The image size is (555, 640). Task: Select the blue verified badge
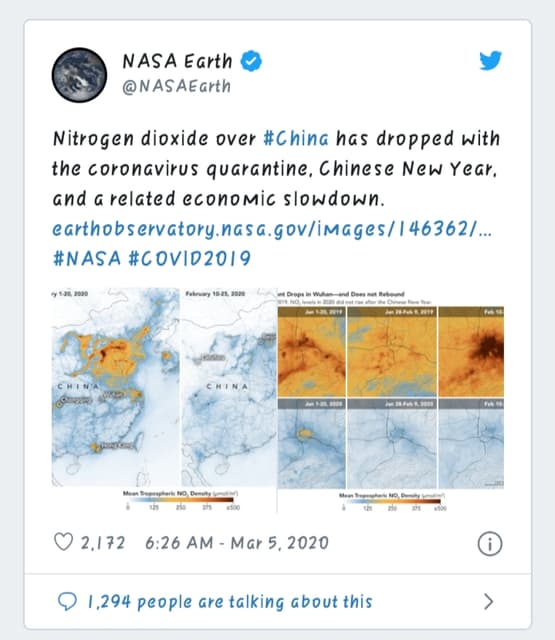251,61
